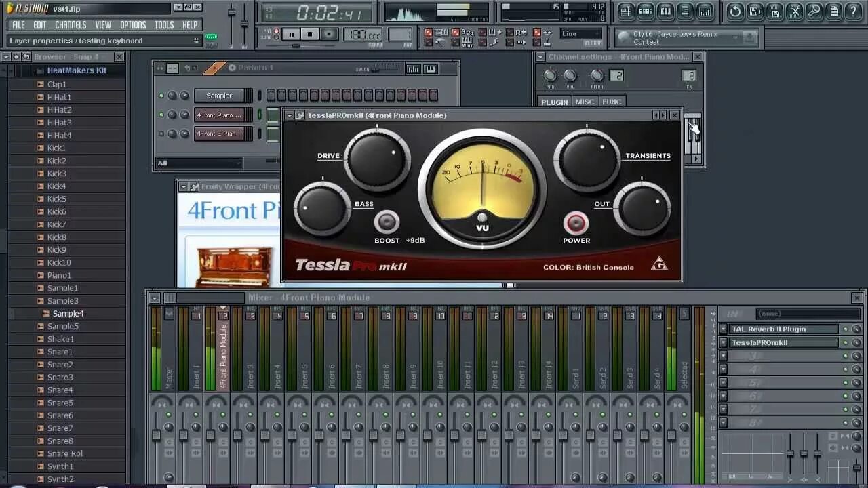Click the OUT knob on Tessla
The image size is (868, 488).
coord(642,207)
